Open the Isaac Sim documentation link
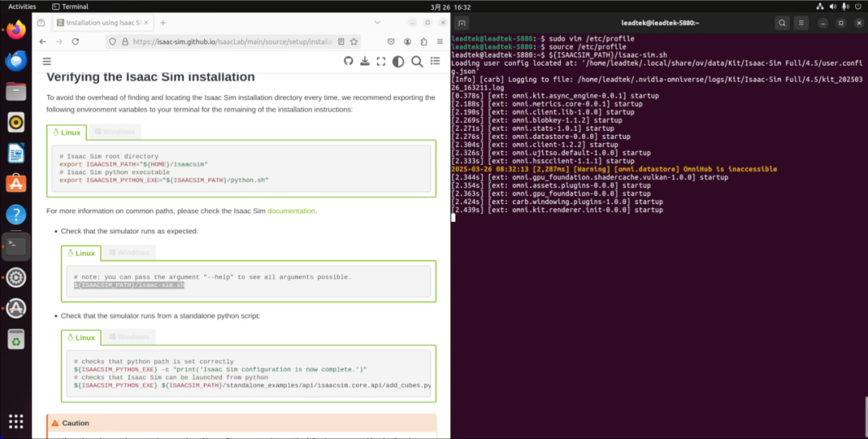Screen dimensions: 868x439 pyautogui.click(x=291, y=211)
